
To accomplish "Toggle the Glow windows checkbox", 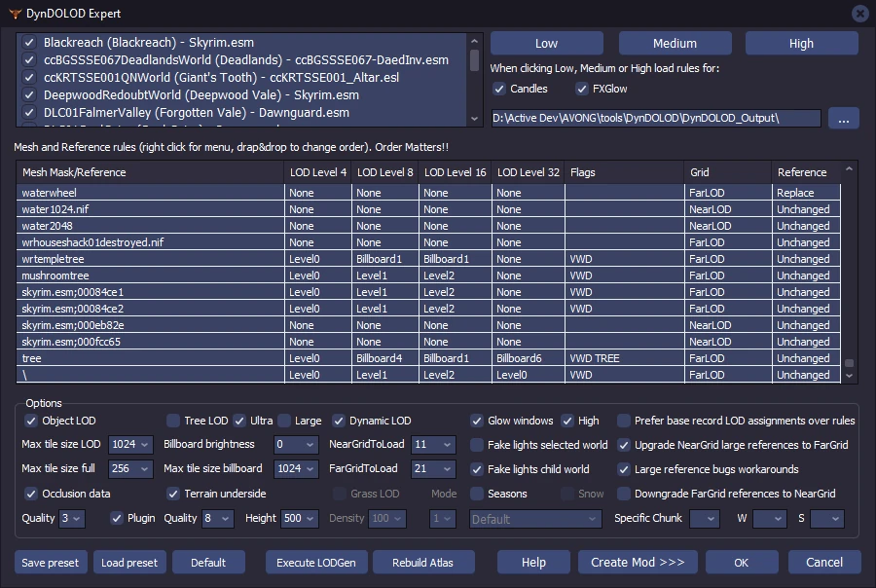I will coord(477,421).
